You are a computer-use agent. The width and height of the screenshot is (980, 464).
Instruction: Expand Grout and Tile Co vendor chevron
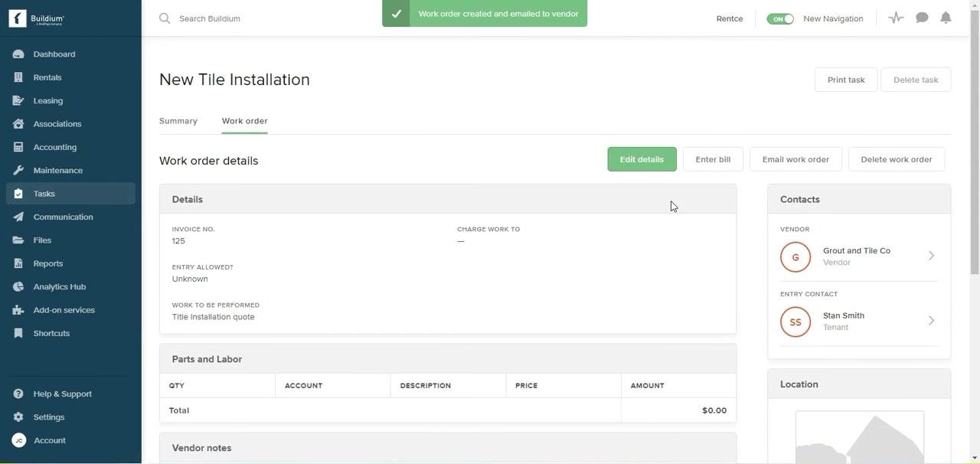point(931,256)
